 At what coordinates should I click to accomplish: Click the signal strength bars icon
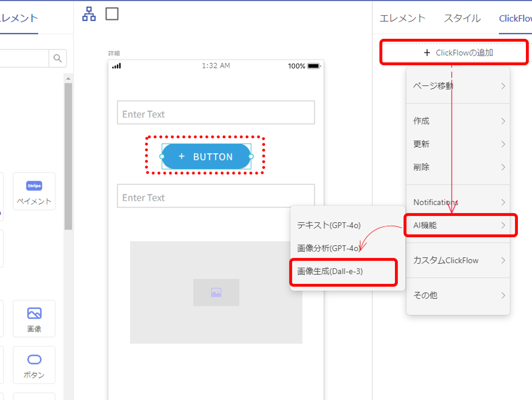coord(117,66)
